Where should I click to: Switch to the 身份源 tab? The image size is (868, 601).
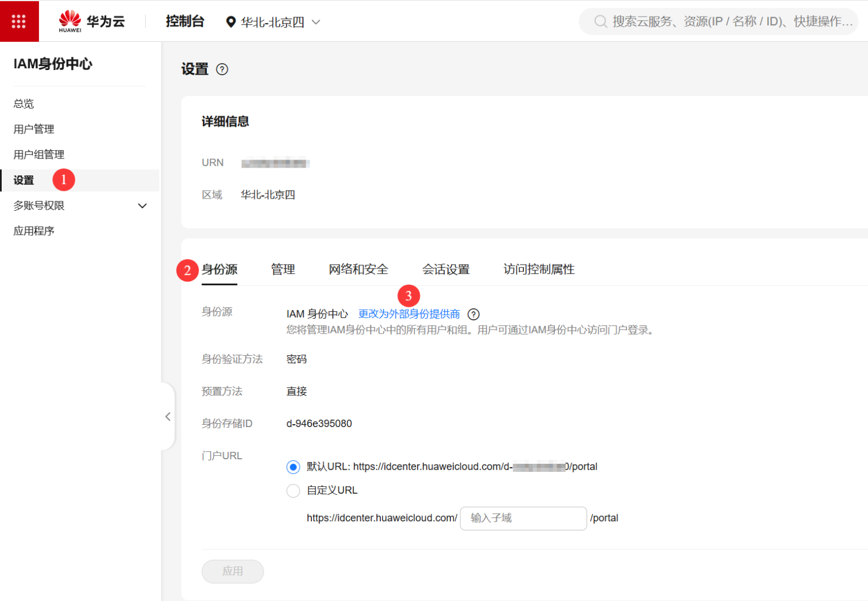point(219,269)
